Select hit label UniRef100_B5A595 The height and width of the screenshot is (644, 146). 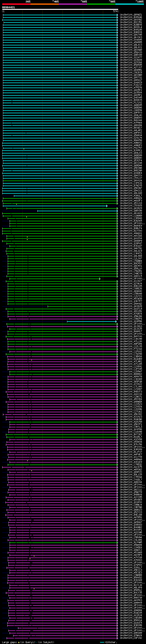(131, 65)
